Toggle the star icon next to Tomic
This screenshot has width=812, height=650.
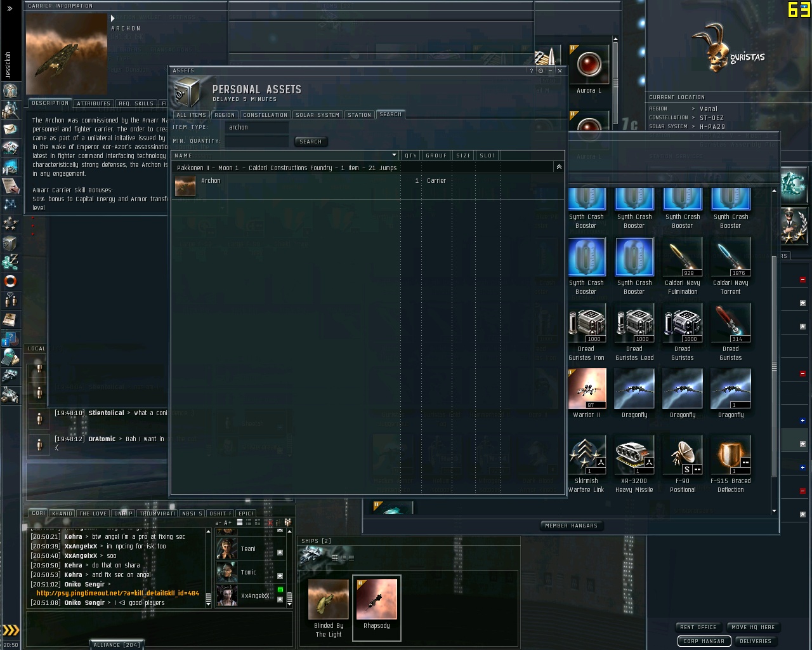(280, 576)
